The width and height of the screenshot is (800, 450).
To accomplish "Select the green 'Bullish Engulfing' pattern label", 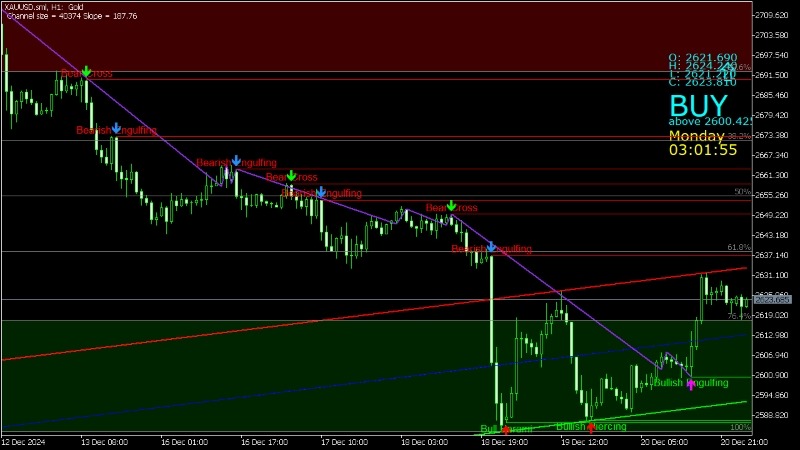I will pos(691,383).
